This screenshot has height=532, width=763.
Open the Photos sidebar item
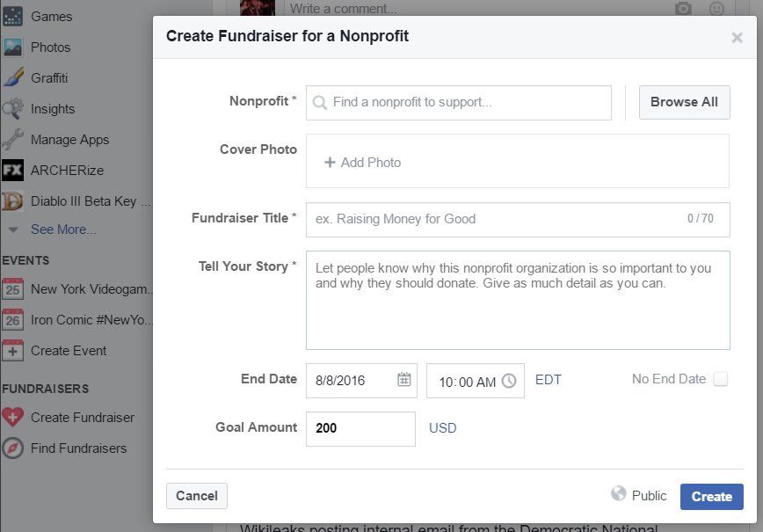pyautogui.click(x=50, y=47)
